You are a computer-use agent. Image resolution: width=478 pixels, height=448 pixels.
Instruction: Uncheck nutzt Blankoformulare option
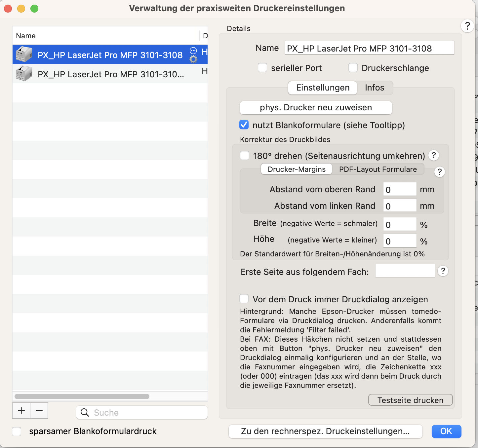244,125
